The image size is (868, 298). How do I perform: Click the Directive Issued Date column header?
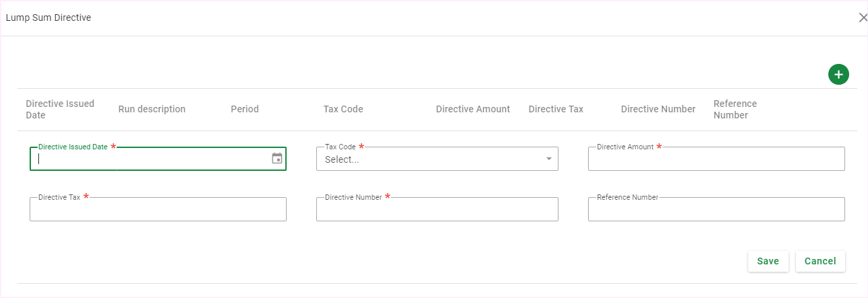click(60, 109)
